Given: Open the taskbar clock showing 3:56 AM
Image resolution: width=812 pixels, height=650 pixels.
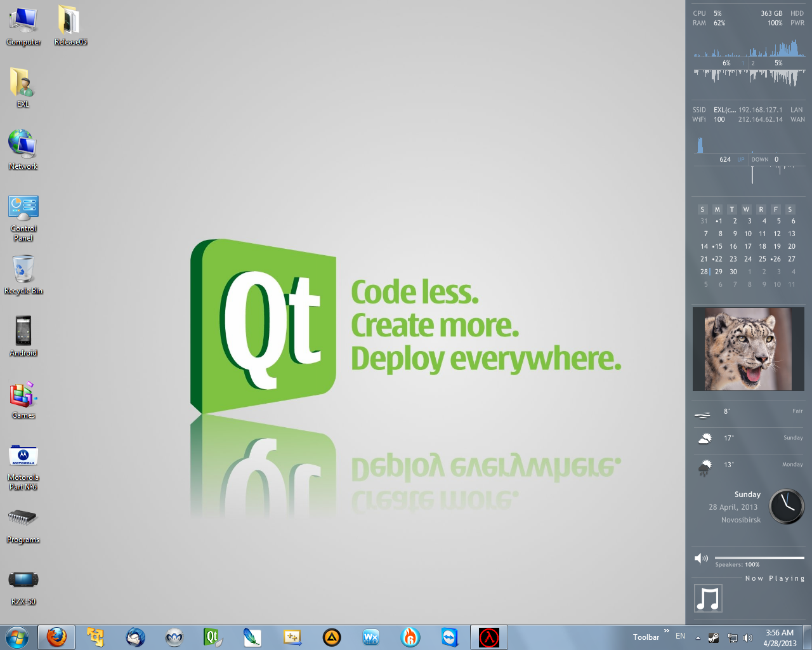Looking at the screenshot, I should 780,638.
